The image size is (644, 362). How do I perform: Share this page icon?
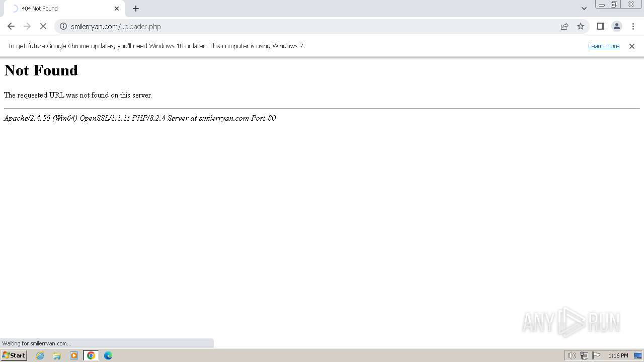(565, 26)
